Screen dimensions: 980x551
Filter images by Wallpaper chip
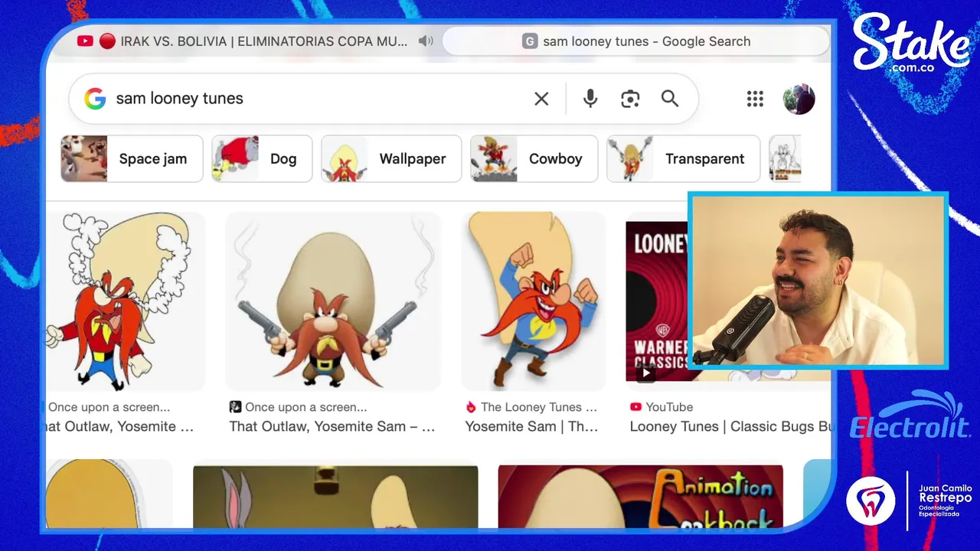pos(391,159)
